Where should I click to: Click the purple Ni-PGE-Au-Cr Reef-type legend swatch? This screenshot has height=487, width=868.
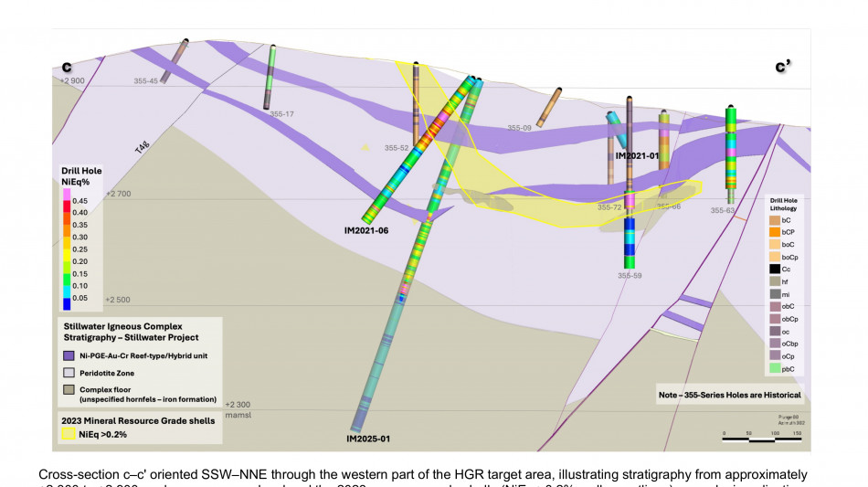click(69, 355)
